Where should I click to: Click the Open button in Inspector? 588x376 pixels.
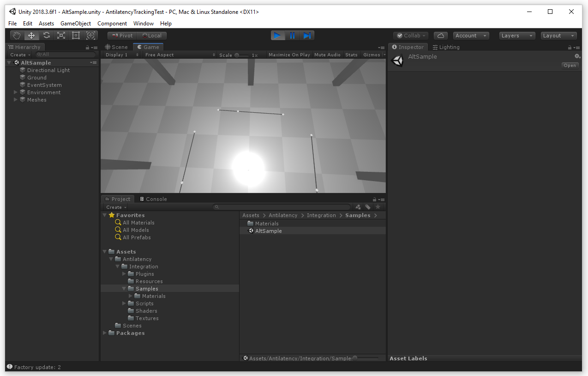pos(570,66)
